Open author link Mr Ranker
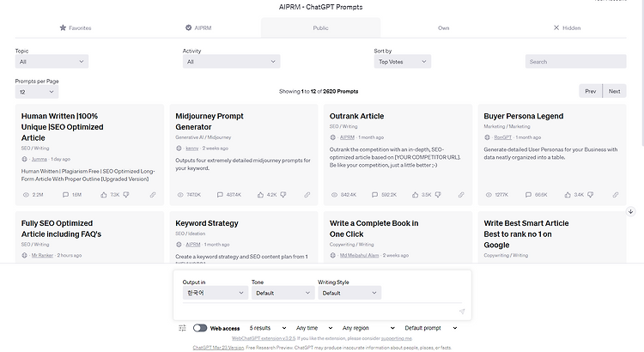This screenshot has height=352, width=644. (x=42, y=255)
